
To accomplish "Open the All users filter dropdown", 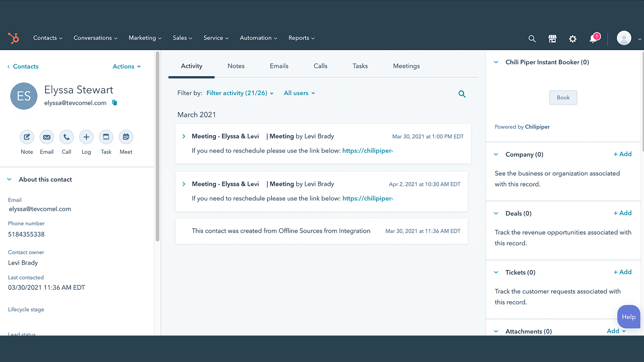I will [299, 93].
